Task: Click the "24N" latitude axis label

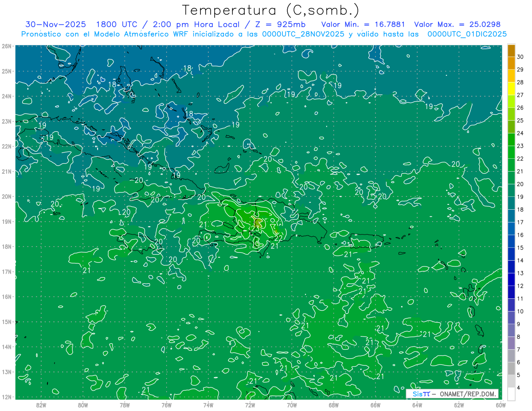Action: (7, 96)
